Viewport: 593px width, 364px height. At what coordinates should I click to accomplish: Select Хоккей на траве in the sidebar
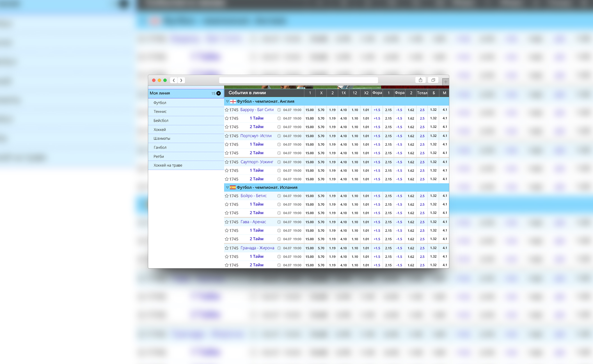pos(168,165)
